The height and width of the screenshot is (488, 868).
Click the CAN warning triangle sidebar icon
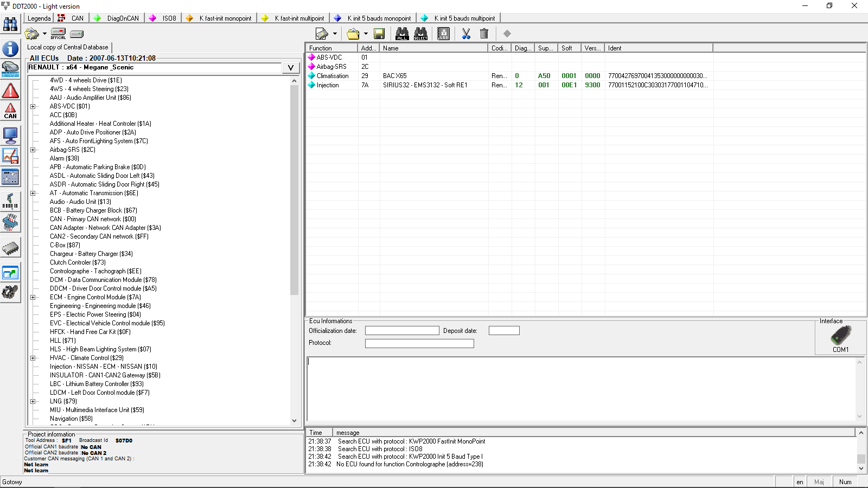pyautogui.click(x=10, y=111)
